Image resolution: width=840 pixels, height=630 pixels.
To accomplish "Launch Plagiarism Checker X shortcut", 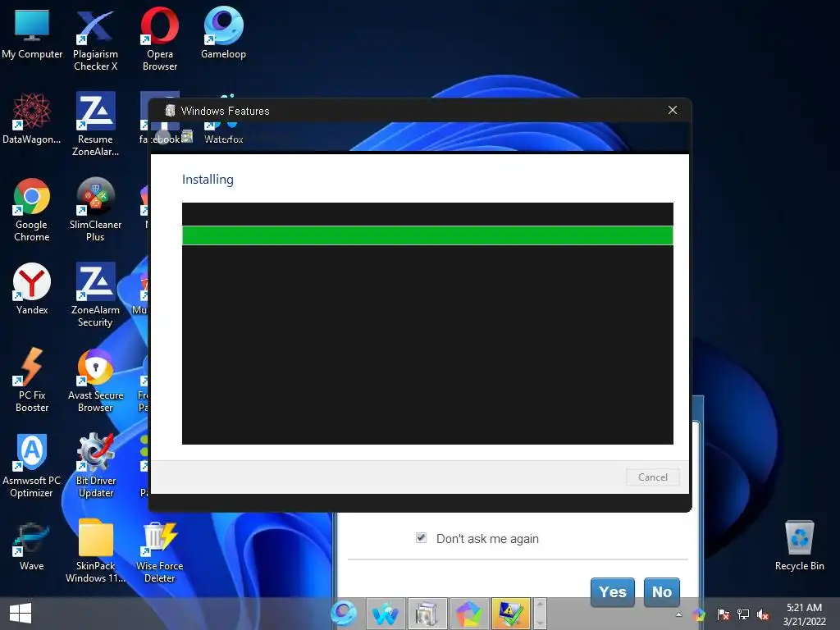I will tap(95, 40).
